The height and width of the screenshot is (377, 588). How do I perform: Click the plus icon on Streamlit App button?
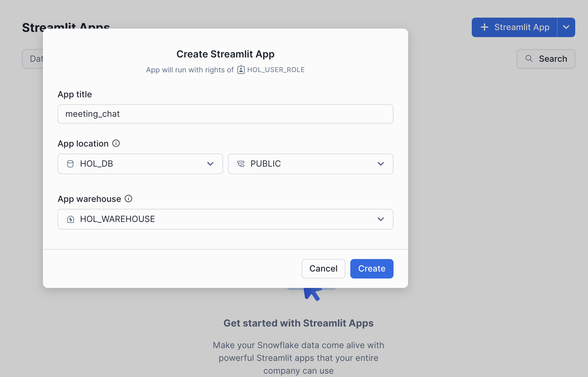click(x=484, y=27)
